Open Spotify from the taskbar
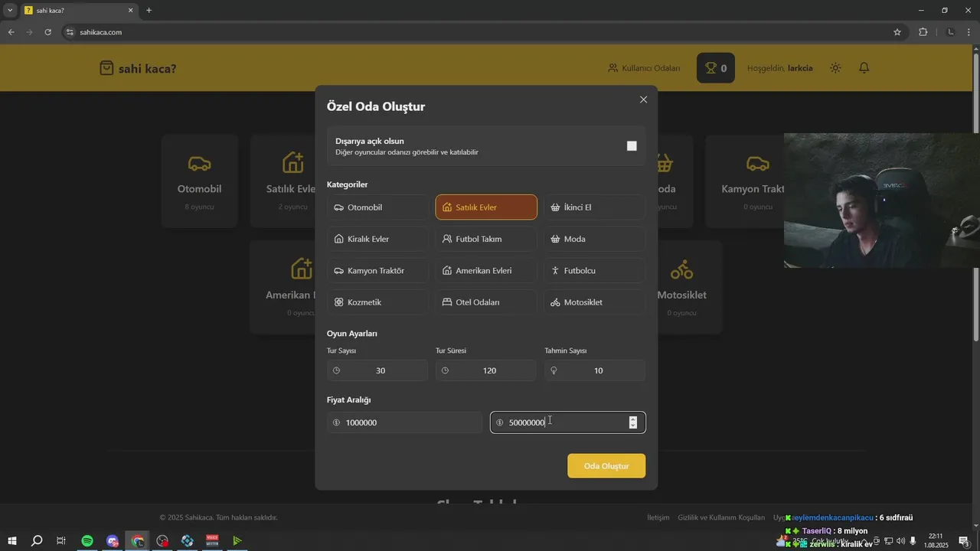 [x=87, y=541]
